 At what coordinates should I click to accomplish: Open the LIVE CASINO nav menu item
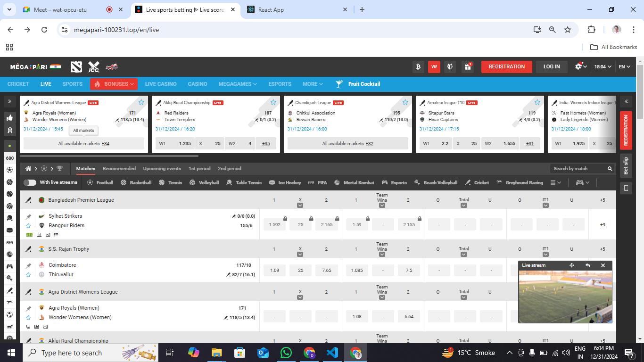click(x=161, y=84)
